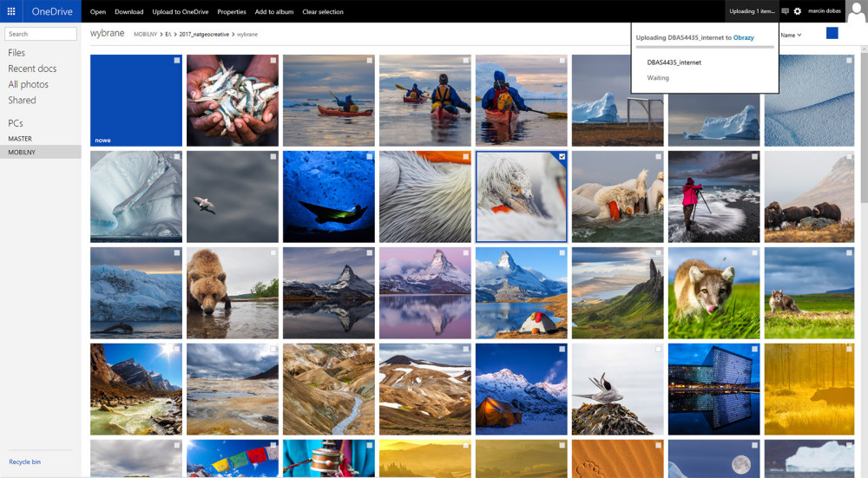Choose Upload to OneDrive command
The height and width of the screenshot is (478, 868).
tap(181, 11)
